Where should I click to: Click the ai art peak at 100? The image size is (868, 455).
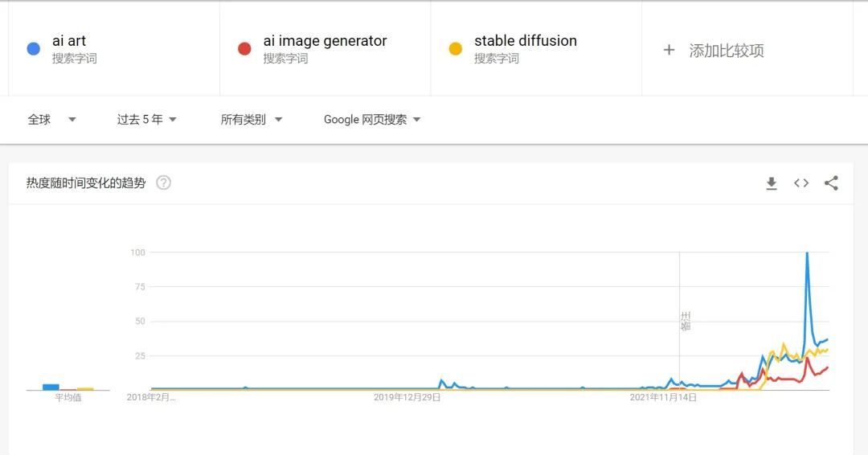[806, 254]
